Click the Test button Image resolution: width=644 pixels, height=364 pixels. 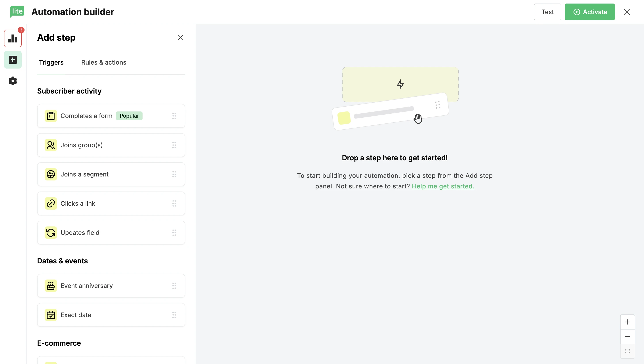[x=547, y=12]
